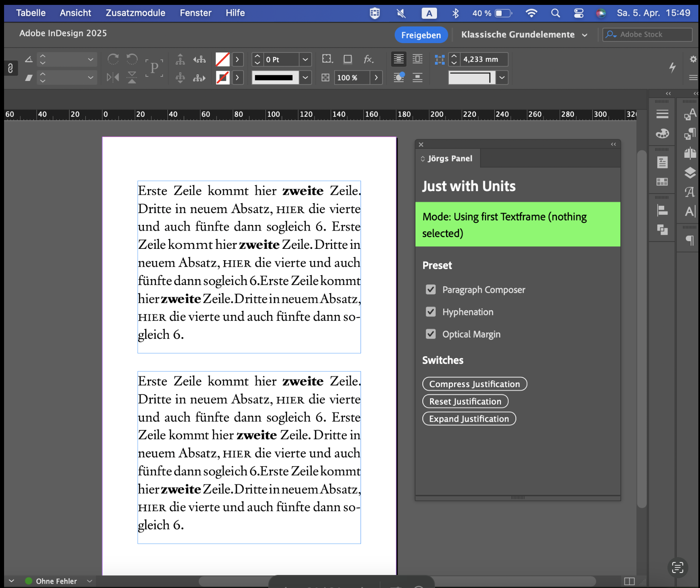This screenshot has height=588, width=700.
Task: Open the Character Styles panel icon
Action: pos(690,115)
